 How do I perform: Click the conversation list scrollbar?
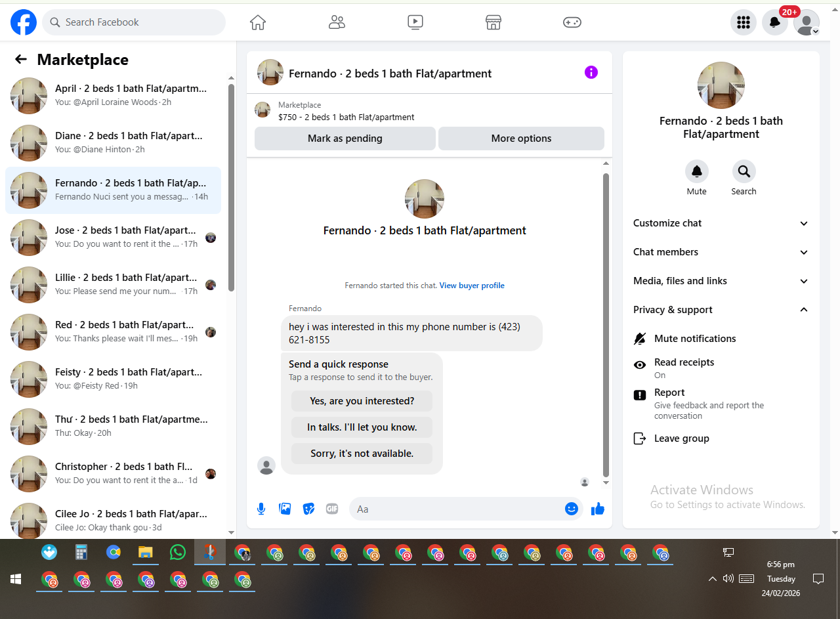pos(231,186)
